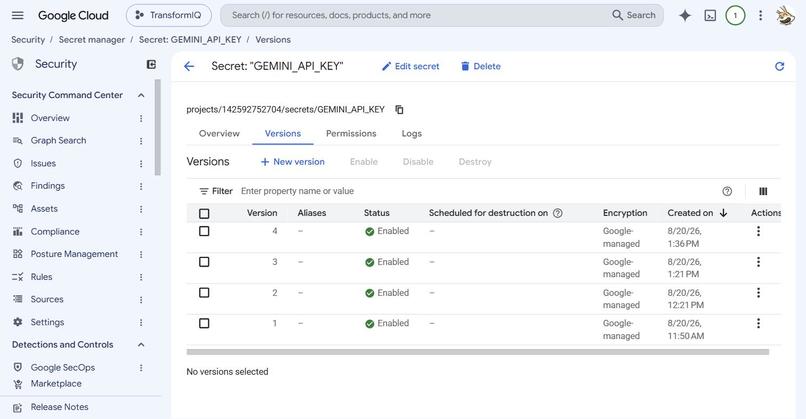Open more options for Rules sidebar item
The image size is (806, 419).
click(141, 277)
